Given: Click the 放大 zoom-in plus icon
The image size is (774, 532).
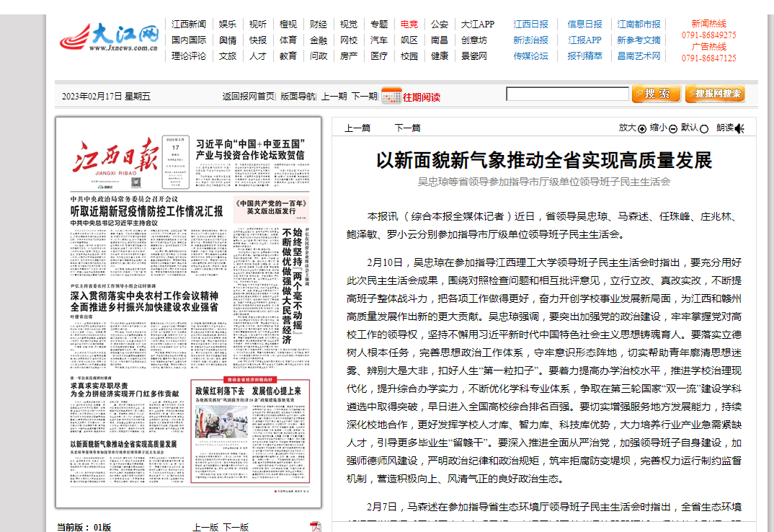Looking at the screenshot, I should point(641,129).
